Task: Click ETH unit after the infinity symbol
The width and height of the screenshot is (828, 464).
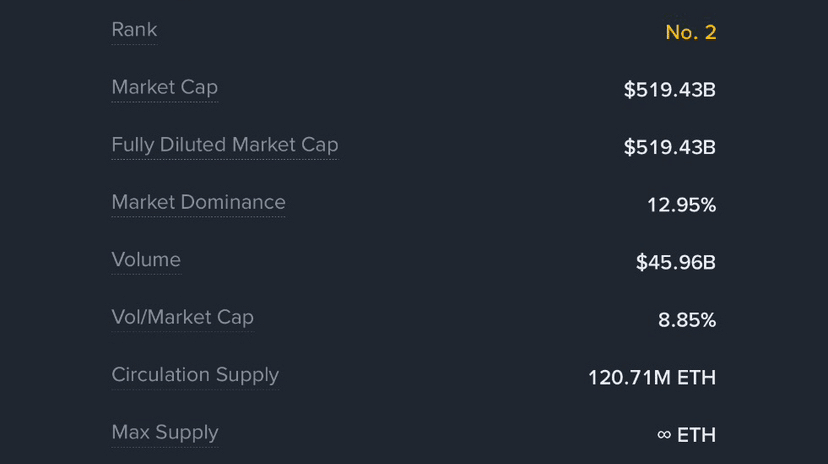Action: (x=697, y=435)
